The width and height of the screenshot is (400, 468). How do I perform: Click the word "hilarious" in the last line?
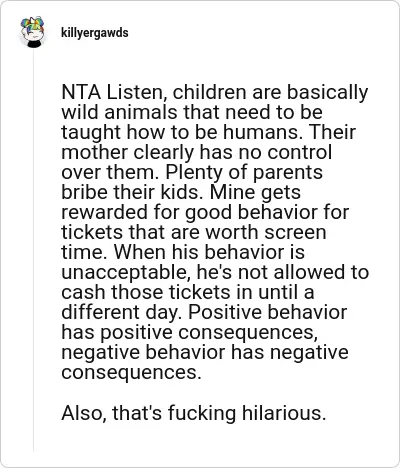(282, 413)
